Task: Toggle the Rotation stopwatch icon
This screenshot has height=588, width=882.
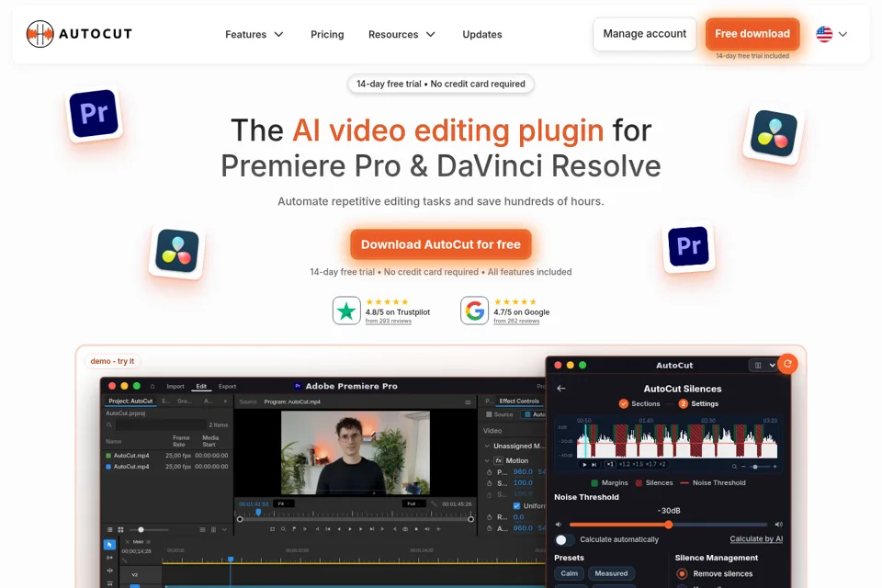Action: click(x=490, y=517)
